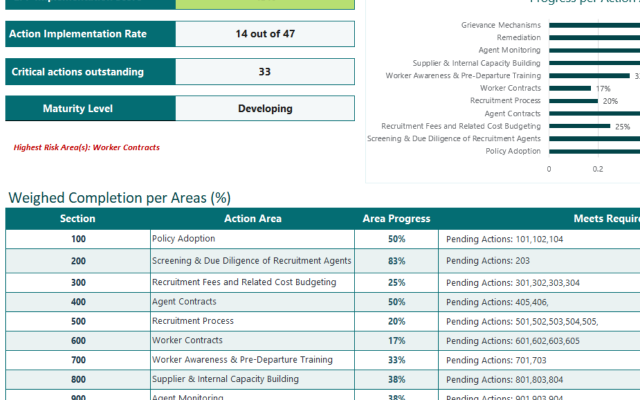
Task: Click the 'Grievance Mechanisms' chart label
Action: click(x=501, y=25)
